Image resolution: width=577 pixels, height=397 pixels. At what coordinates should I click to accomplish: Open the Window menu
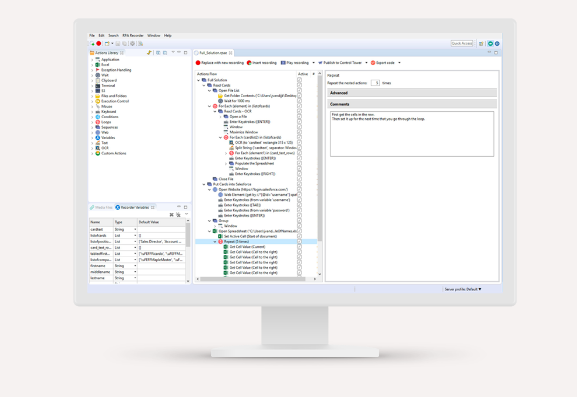point(154,36)
